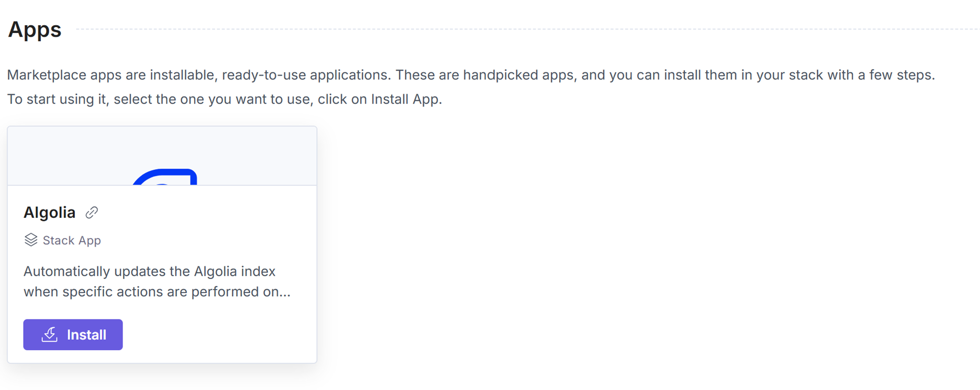Click the 'Apps' section heading
The image size is (980, 390).
(x=35, y=29)
